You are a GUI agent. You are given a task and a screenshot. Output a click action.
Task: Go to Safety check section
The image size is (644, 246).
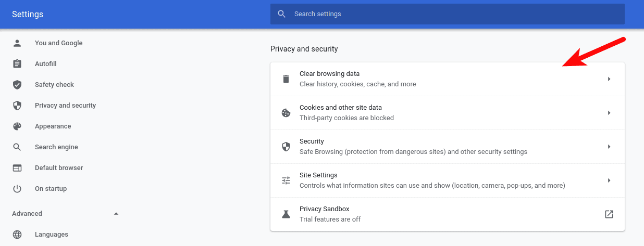coord(54,85)
